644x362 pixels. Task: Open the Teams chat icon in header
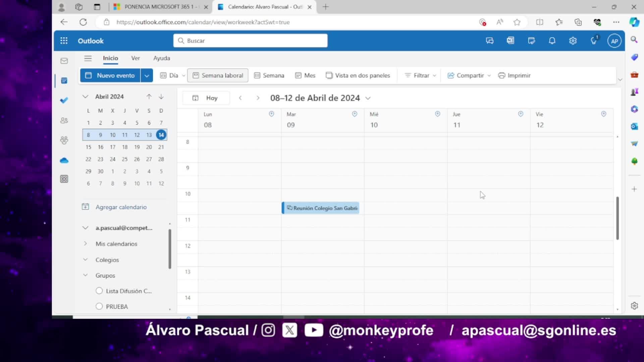(x=489, y=41)
